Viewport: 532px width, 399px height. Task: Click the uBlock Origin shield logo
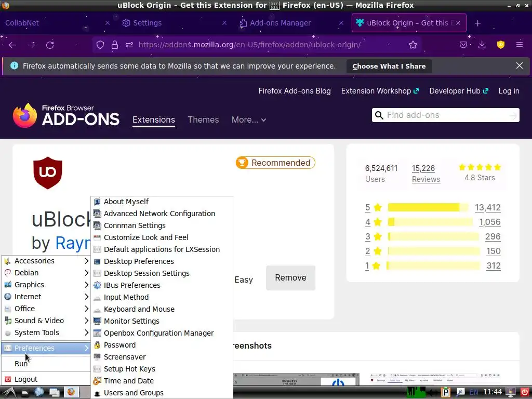point(48,172)
